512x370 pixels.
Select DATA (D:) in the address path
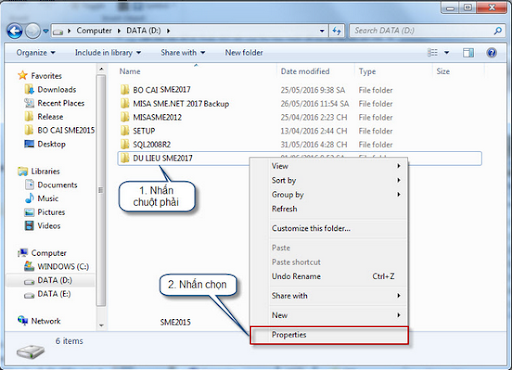[x=144, y=31]
